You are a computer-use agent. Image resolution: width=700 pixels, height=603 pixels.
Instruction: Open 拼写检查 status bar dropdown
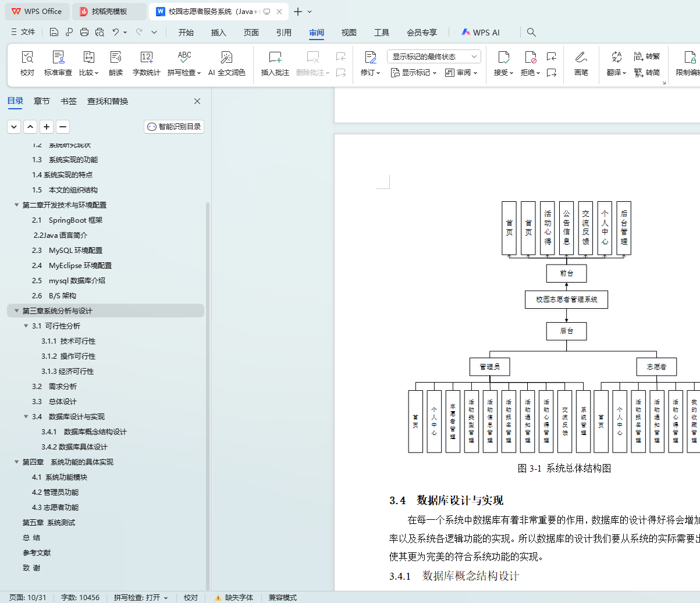coord(166,598)
